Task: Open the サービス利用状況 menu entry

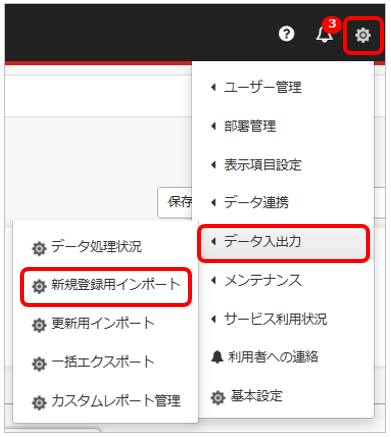Action: (275, 319)
